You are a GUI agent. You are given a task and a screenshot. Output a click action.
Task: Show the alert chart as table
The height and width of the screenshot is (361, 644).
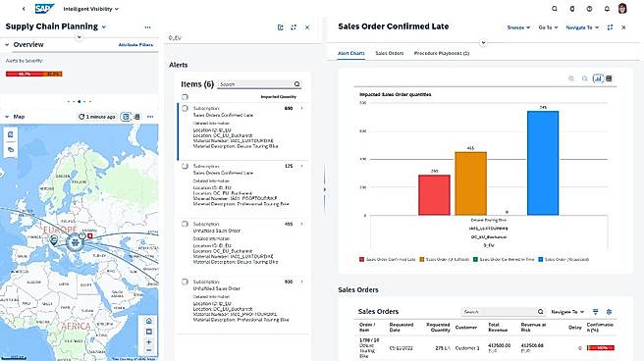click(x=609, y=78)
